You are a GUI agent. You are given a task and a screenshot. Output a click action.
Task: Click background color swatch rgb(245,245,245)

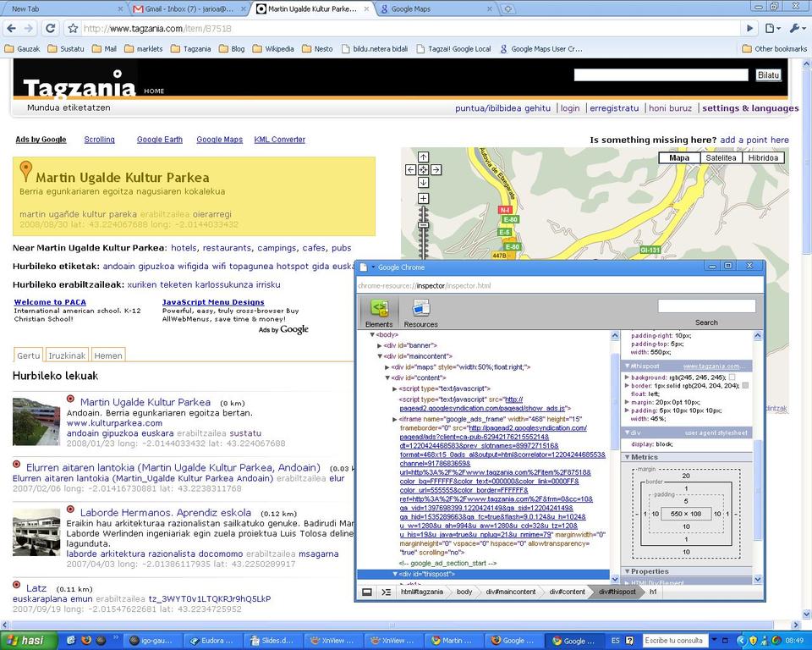tap(732, 377)
